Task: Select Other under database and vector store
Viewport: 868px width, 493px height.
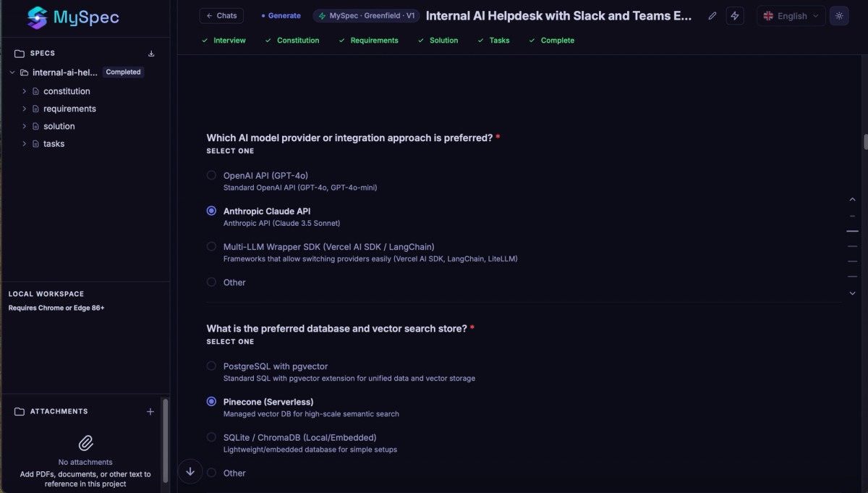Action: click(211, 473)
